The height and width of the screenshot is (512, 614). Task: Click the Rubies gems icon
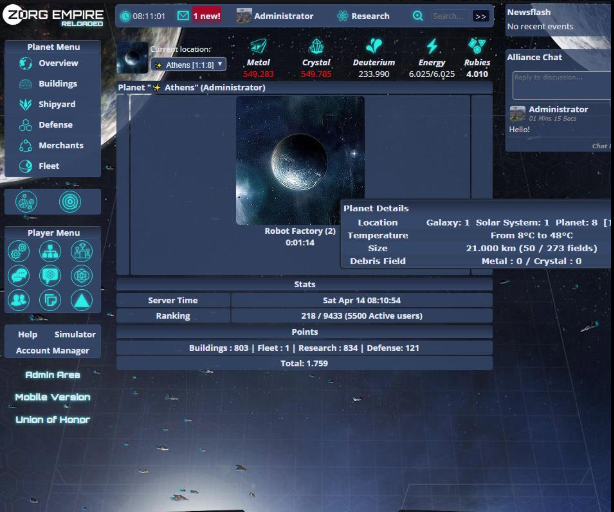(x=477, y=46)
